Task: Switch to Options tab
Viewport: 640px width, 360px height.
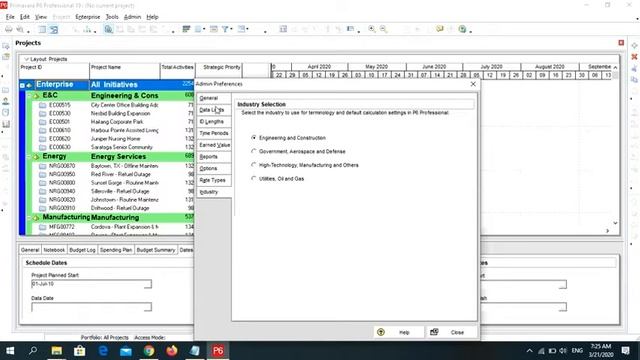Action: [214, 169]
